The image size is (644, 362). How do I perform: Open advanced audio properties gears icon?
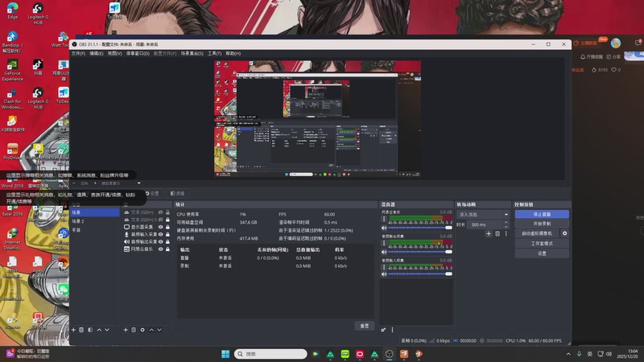coord(383,330)
